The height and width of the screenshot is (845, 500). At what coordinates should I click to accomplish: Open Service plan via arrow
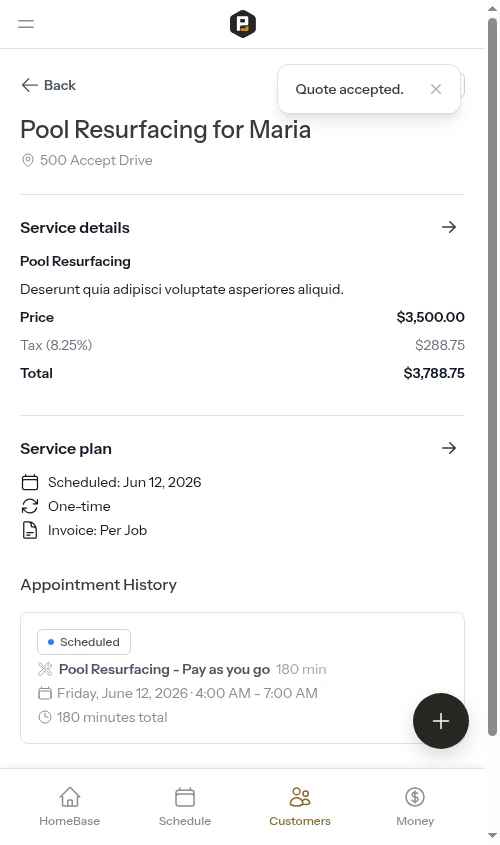coord(449,448)
